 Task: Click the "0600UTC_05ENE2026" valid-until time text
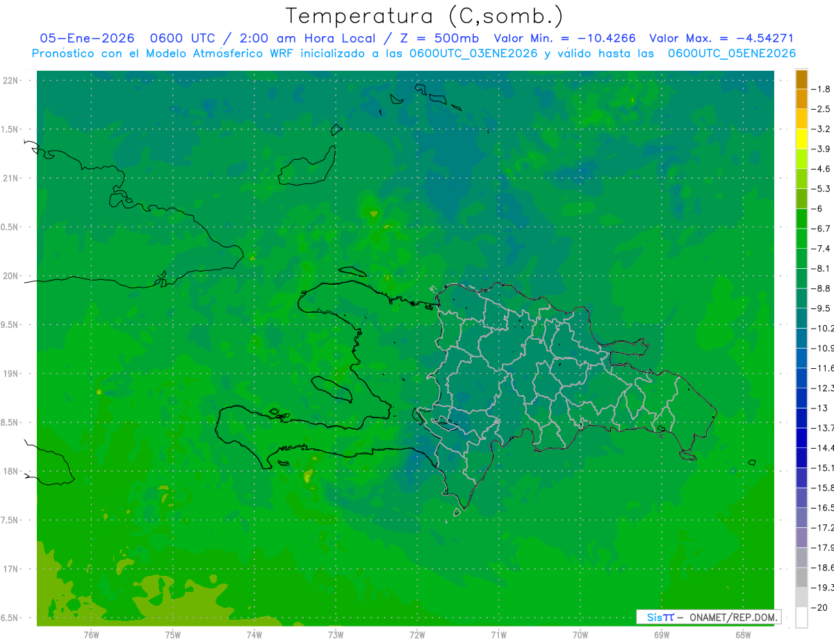[731, 53]
